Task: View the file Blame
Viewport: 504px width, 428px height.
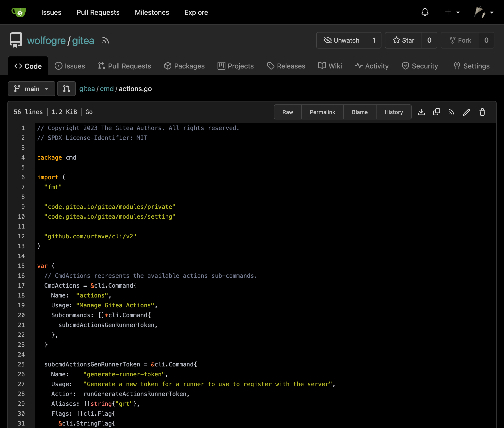Action: click(x=360, y=112)
